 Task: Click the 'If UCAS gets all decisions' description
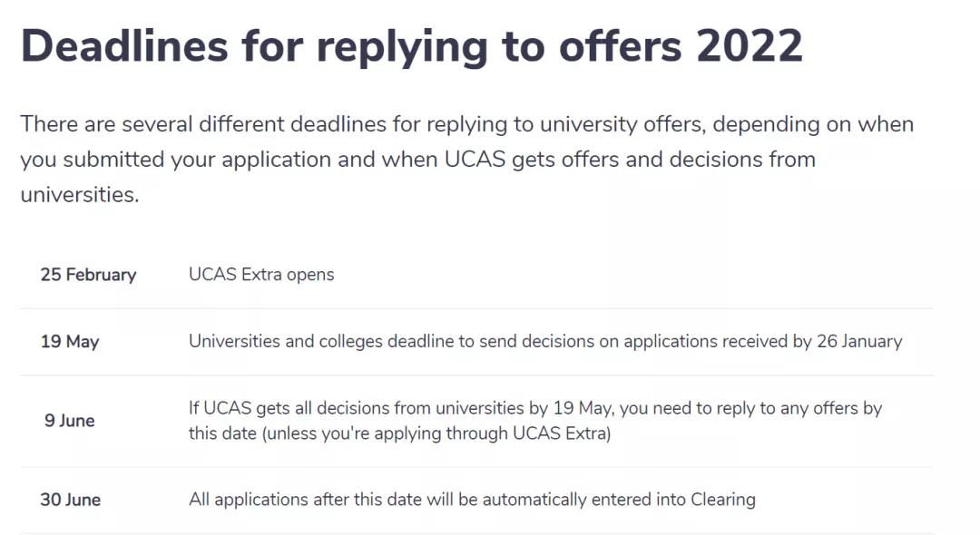[x=535, y=421]
